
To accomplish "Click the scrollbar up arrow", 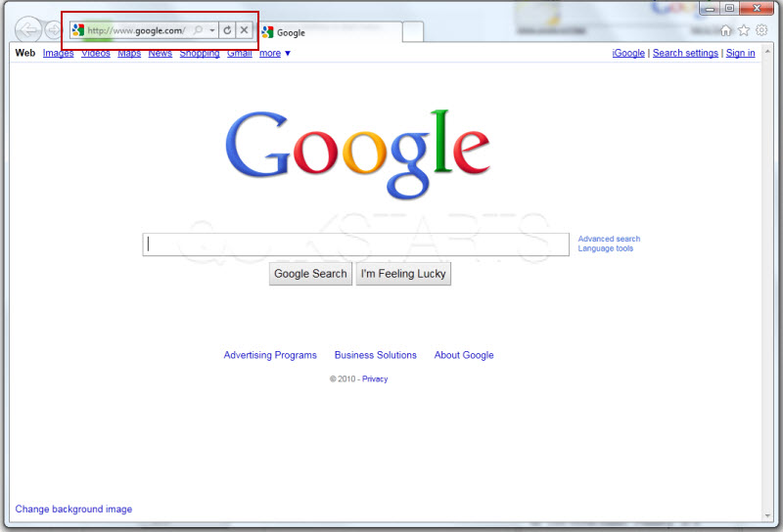I will click(767, 51).
